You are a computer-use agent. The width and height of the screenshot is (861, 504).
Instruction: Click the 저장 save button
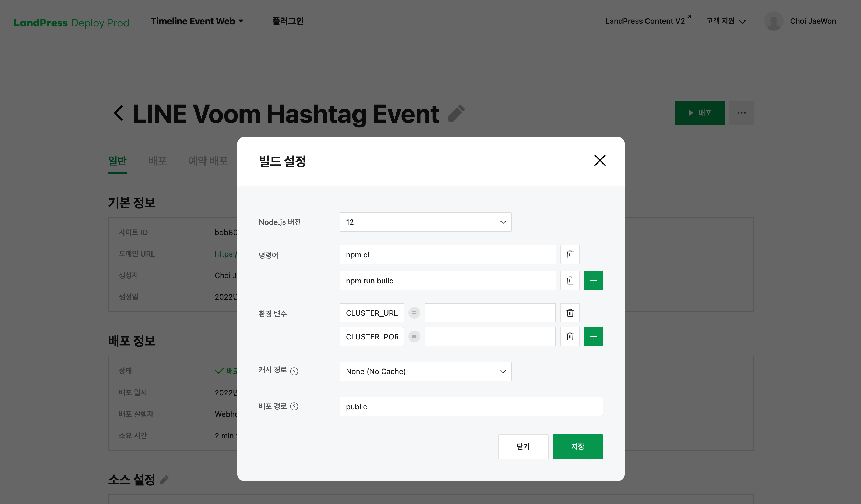(578, 447)
